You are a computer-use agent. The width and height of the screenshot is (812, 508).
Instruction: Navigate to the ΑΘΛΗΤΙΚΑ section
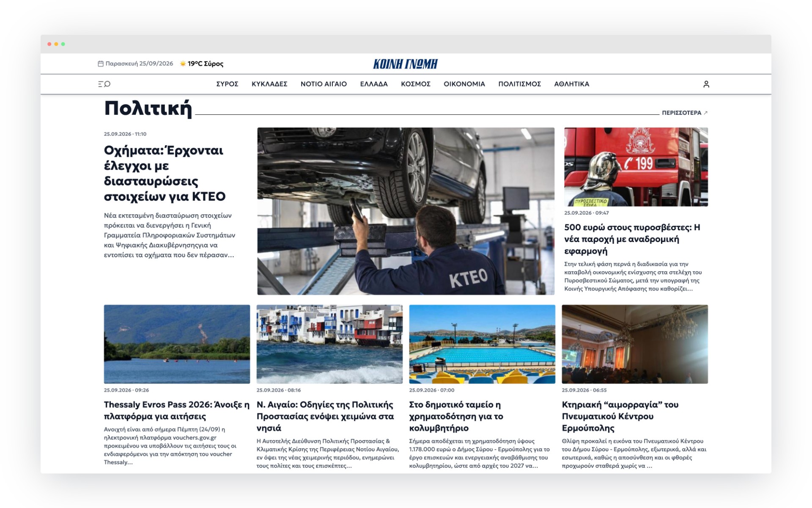coord(571,84)
